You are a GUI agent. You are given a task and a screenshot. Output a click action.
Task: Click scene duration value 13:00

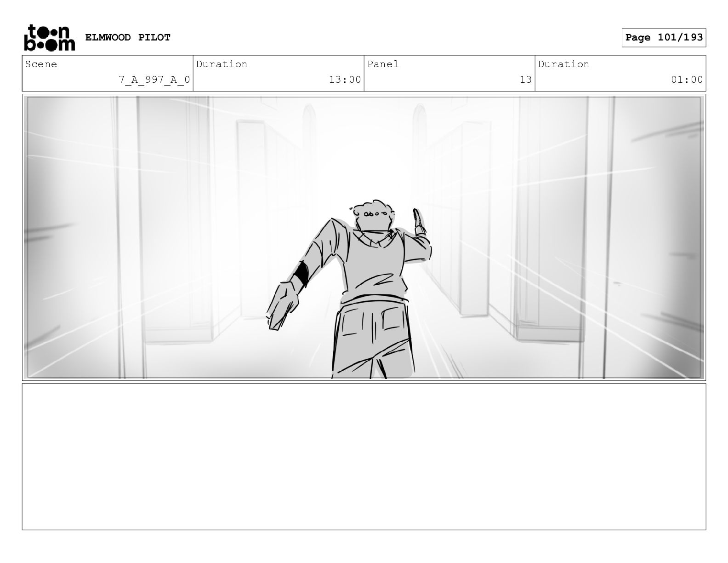click(345, 80)
